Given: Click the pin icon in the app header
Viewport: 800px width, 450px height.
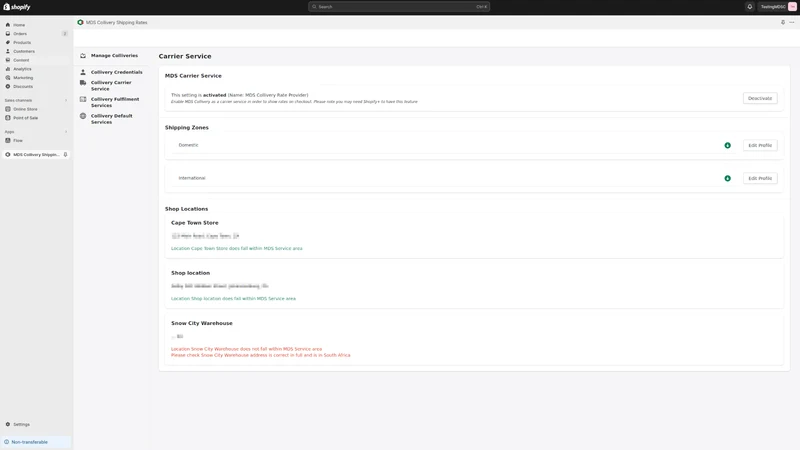Looking at the screenshot, I should 783,22.
